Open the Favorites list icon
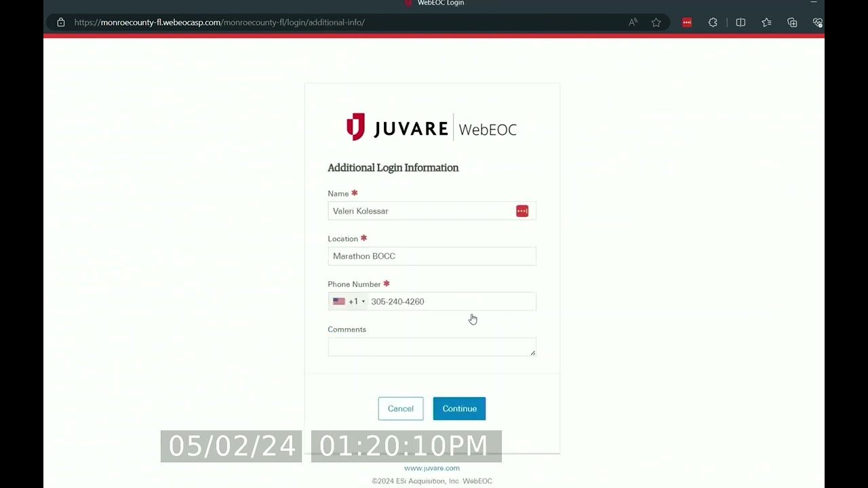Screen dimensions: 868x488 pyautogui.click(x=766, y=22)
